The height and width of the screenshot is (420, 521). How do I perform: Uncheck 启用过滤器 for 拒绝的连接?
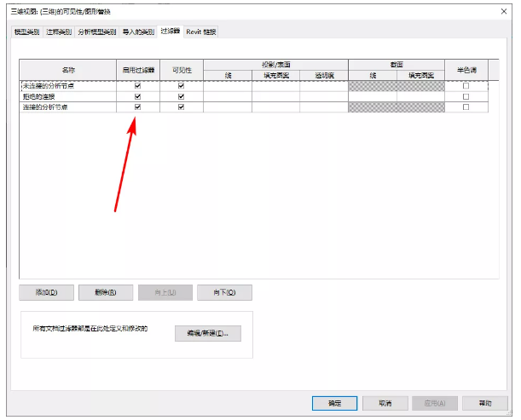click(x=137, y=96)
